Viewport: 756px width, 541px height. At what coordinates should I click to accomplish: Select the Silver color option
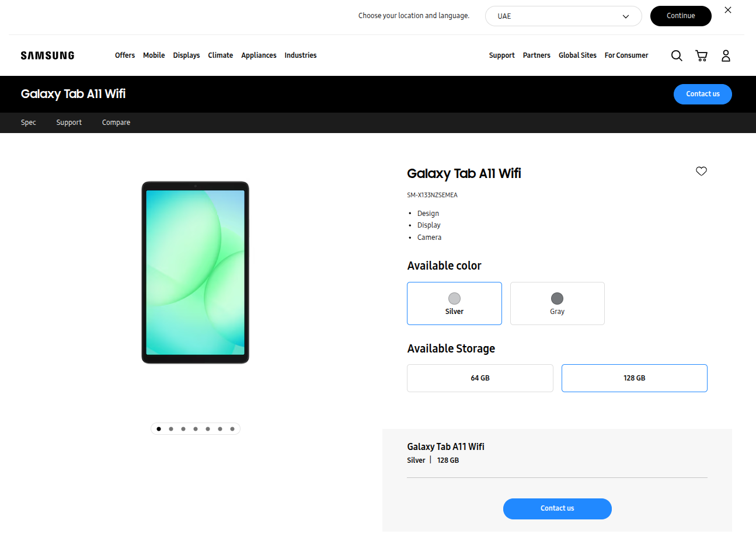click(x=454, y=303)
